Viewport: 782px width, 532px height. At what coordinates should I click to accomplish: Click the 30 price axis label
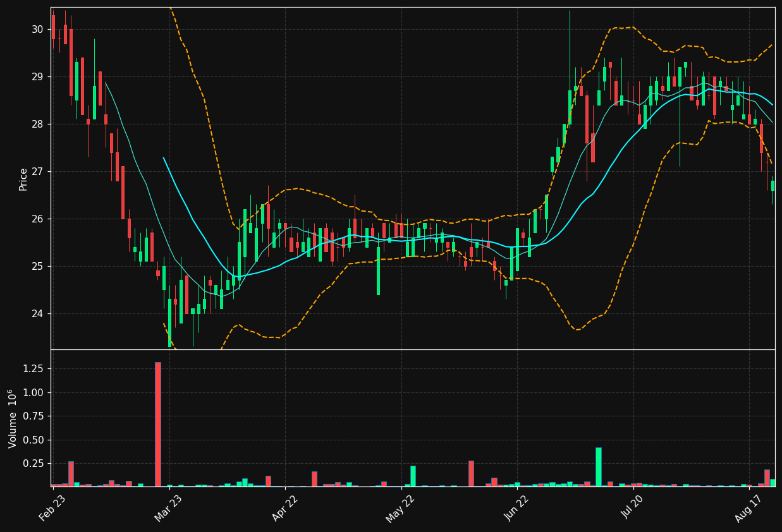[37, 30]
